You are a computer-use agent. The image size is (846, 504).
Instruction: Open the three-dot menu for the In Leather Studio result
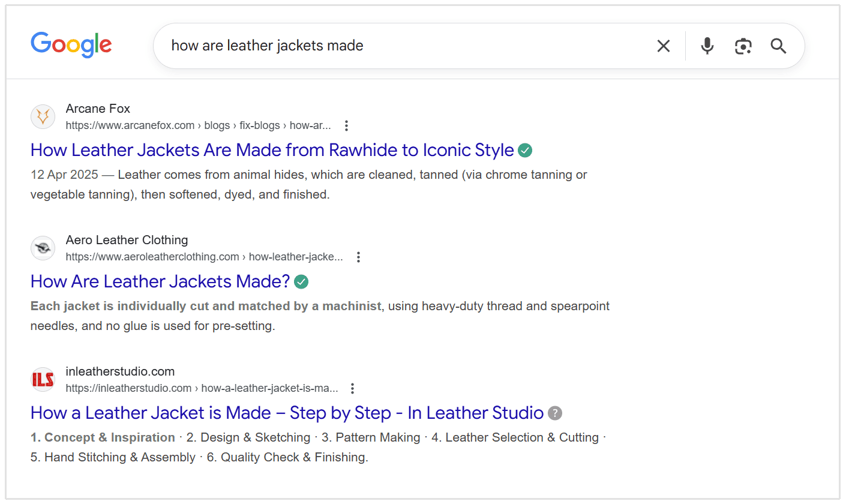[352, 388]
